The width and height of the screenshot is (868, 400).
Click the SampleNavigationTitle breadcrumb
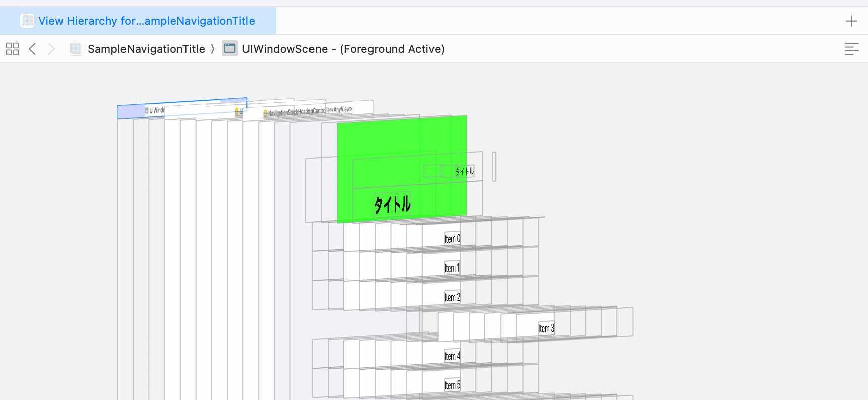point(146,49)
